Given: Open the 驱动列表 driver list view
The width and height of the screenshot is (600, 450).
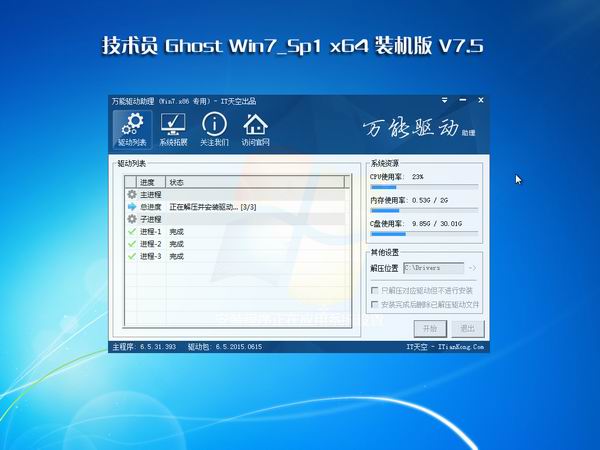Looking at the screenshot, I should pyautogui.click(x=132, y=129).
